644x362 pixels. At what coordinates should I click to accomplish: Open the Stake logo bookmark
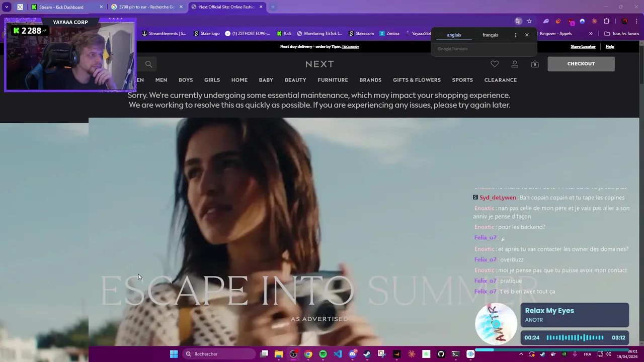[x=207, y=34]
